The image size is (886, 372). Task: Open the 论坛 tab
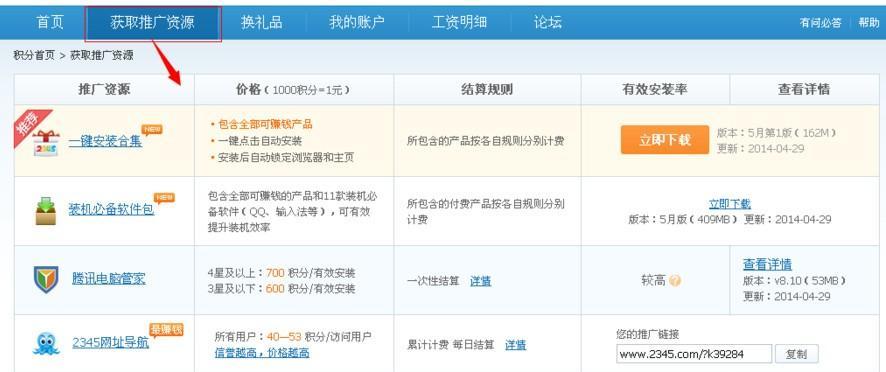tap(548, 22)
